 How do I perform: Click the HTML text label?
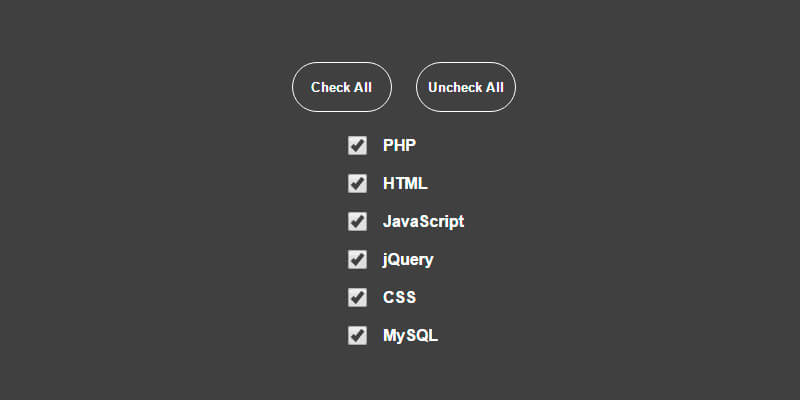coord(405,184)
